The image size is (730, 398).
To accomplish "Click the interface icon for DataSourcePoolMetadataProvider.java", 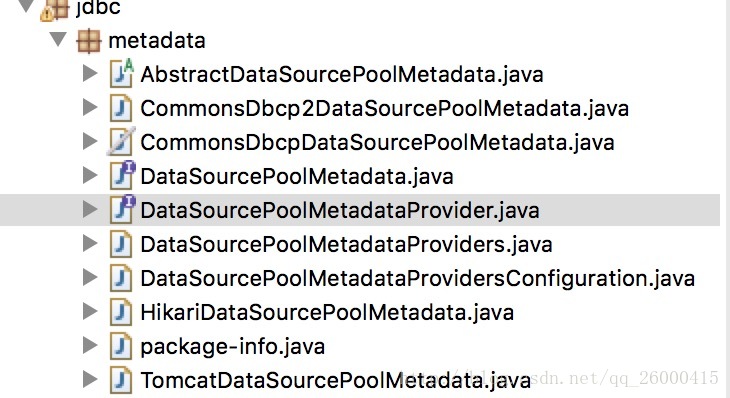I will pyautogui.click(x=122, y=209).
